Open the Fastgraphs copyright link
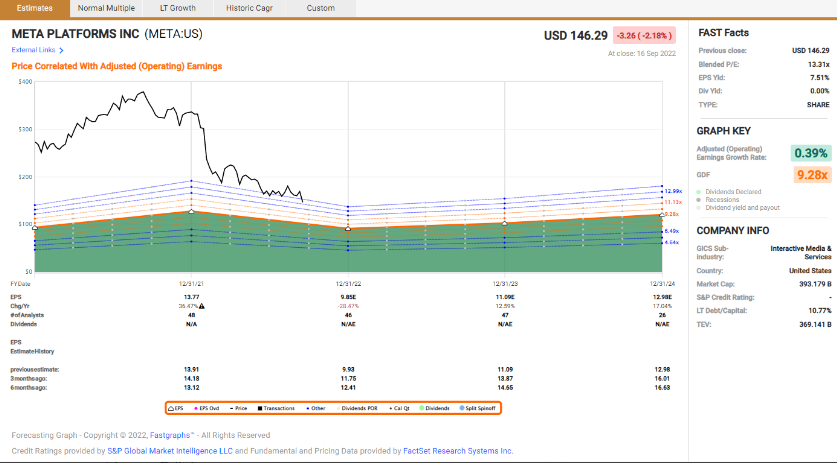This screenshot has width=837, height=463. tap(171, 435)
